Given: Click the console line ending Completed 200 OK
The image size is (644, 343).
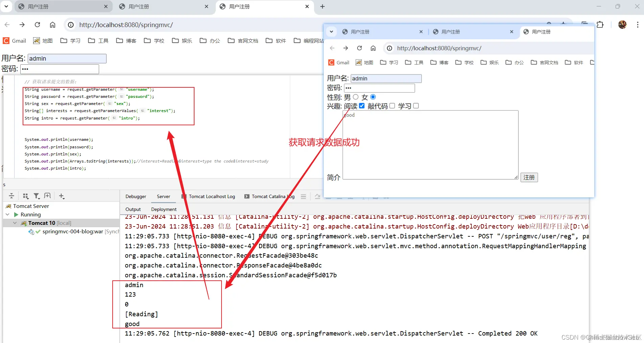Looking at the screenshot, I should coord(331,334).
